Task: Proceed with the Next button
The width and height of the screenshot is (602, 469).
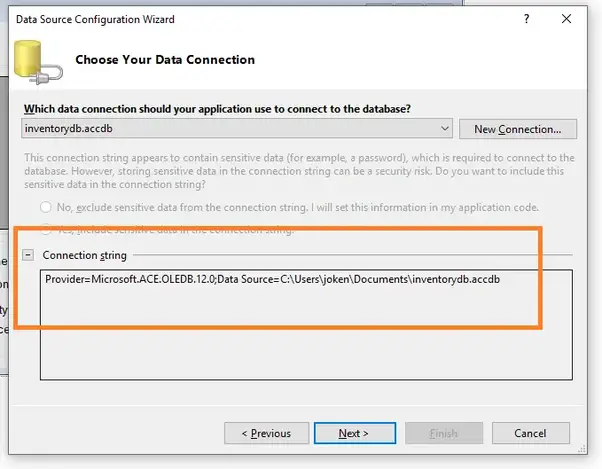Action: click(354, 433)
